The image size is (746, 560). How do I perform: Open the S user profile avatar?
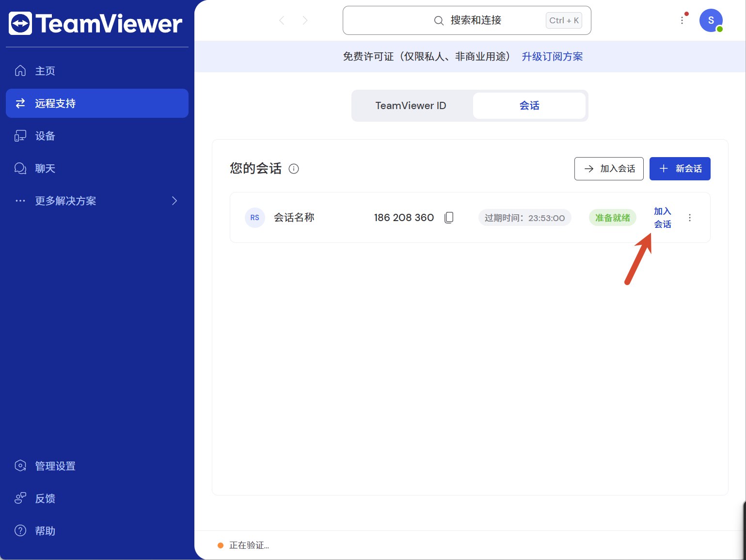click(x=711, y=20)
